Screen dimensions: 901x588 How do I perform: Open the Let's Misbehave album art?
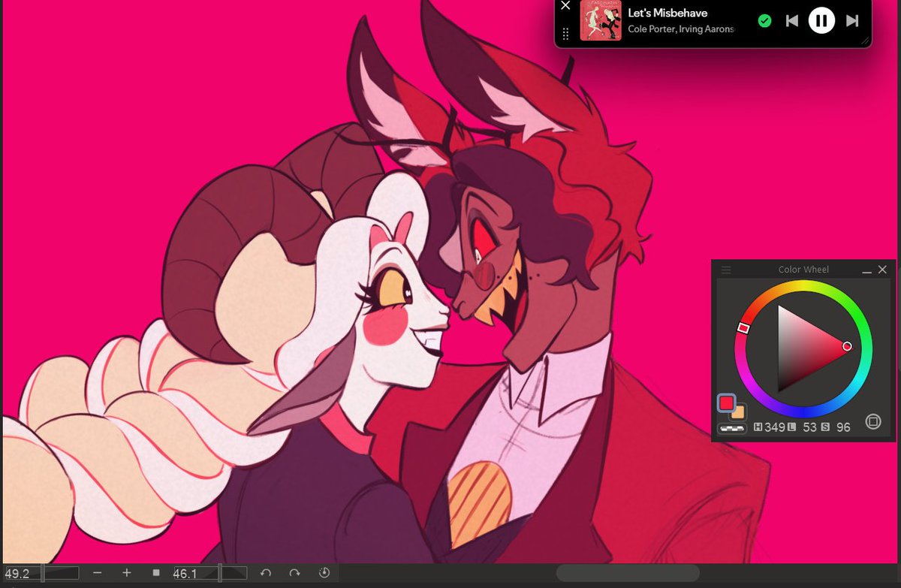pyautogui.click(x=601, y=20)
